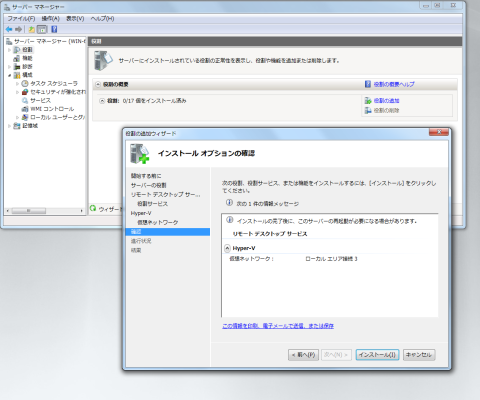Click info icon beside the restart warning message
The width and height of the screenshot is (480, 400).
point(230,220)
